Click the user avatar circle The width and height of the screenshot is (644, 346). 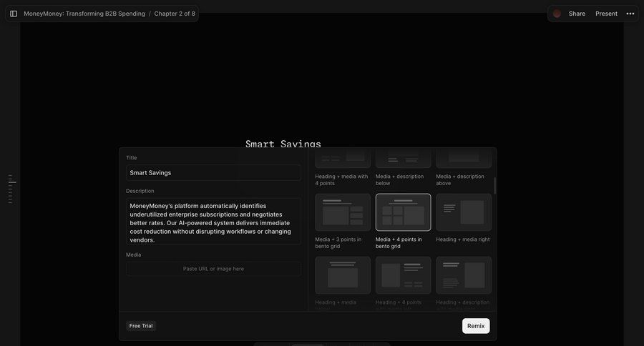pyautogui.click(x=557, y=14)
